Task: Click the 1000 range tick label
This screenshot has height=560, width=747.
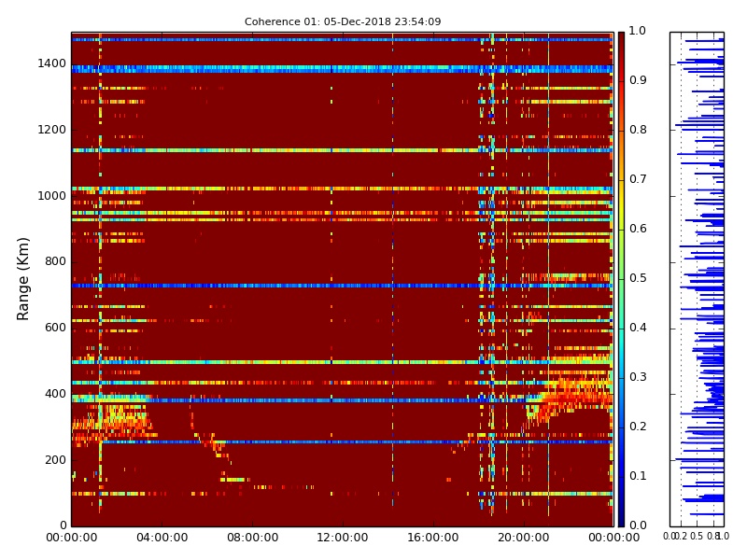Action: pos(52,196)
